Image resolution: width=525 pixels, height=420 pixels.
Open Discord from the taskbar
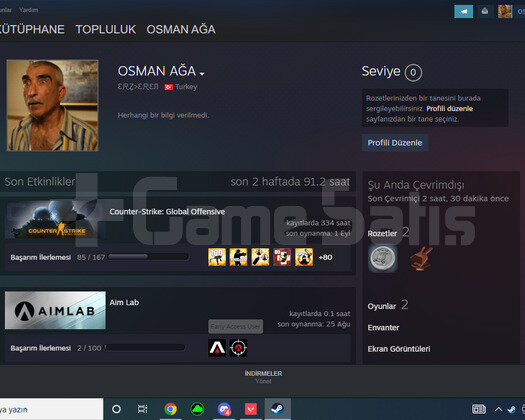pos(224,409)
